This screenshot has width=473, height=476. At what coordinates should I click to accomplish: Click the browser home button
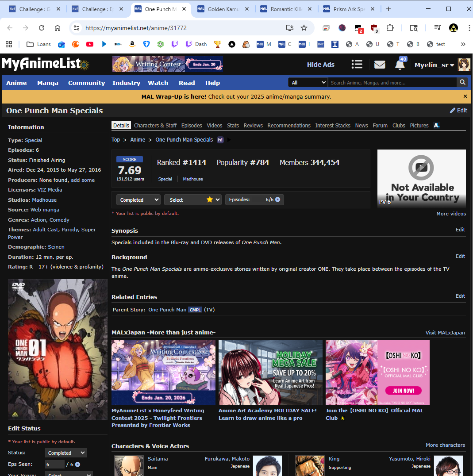[x=58, y=28]
